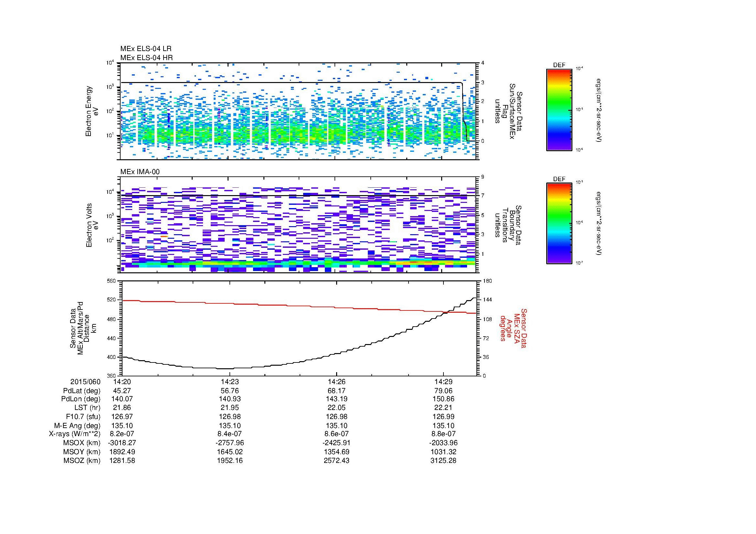Click the MSOX value -3018.27

point(122,443)
